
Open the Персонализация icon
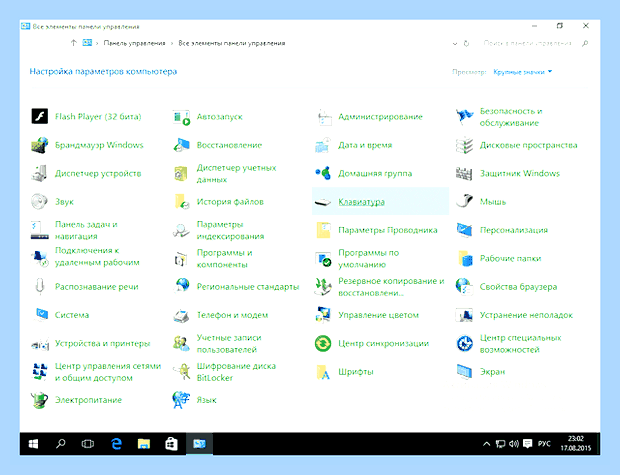(464, 230)
